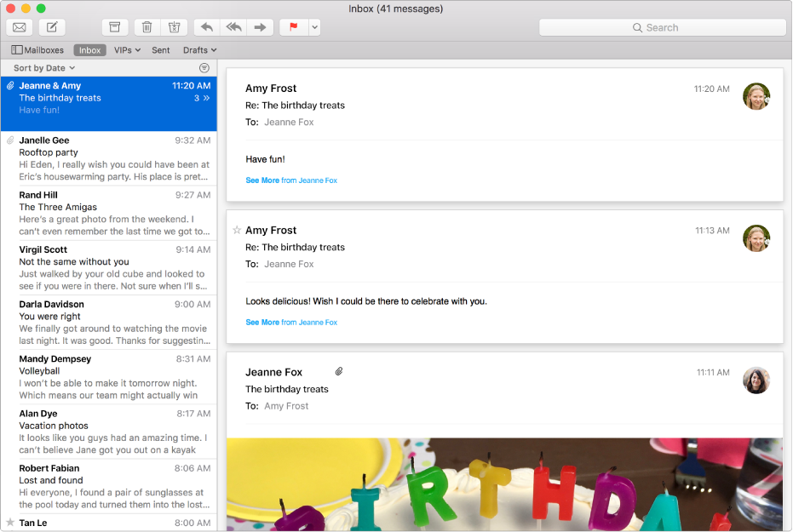Open Mandy Dempsey's Volleyball email
Viewport: 793px width, 532px height.
coord(109,376)
